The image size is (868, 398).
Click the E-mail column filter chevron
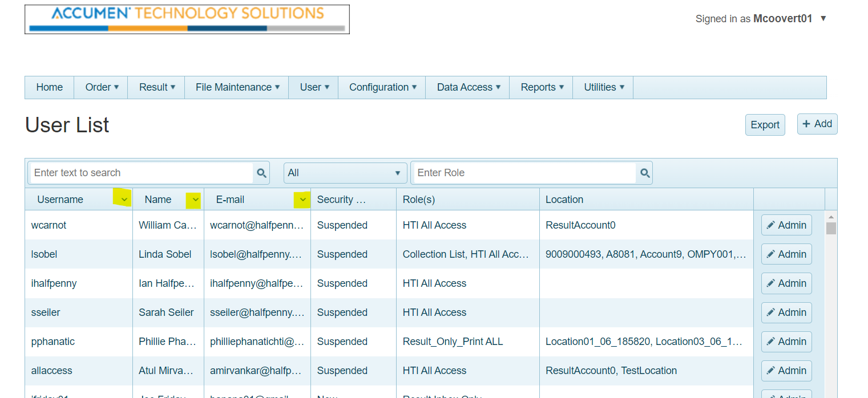303,200
